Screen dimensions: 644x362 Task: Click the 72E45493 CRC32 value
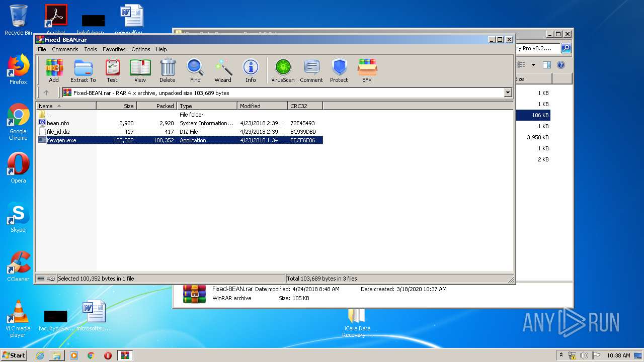[x=302, y=123]
